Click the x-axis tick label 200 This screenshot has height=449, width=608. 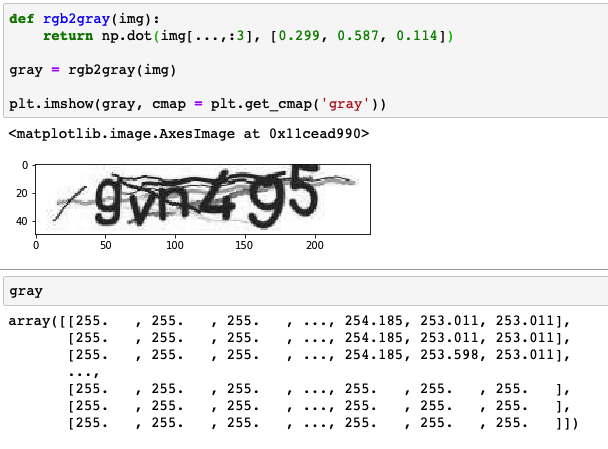tap(314, 244)
